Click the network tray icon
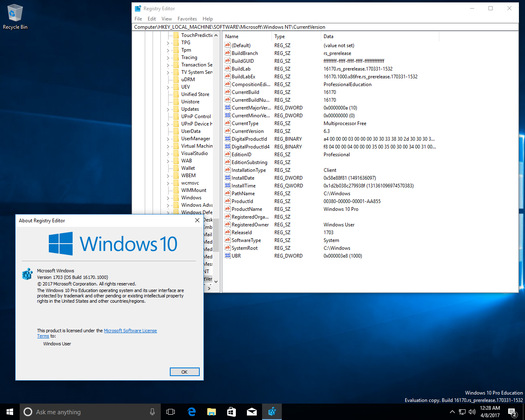 [462, 412]
